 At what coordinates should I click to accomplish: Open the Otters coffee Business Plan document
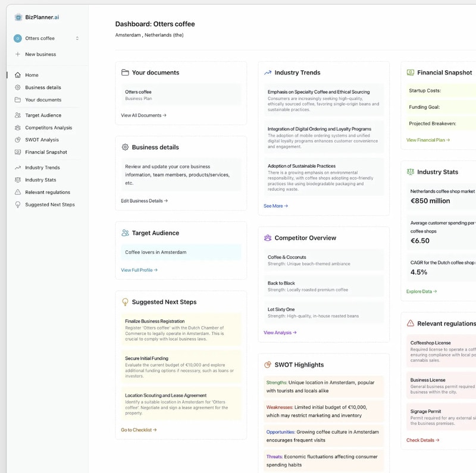pyautogui.click(x=181, y=95)
